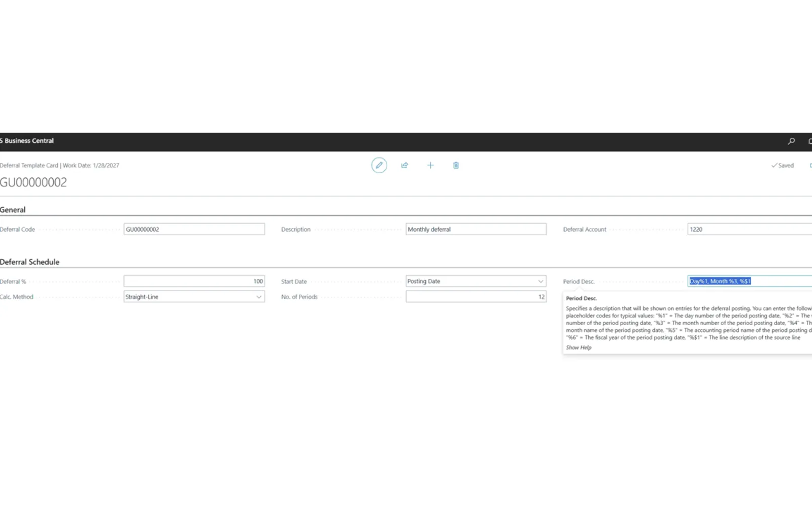Click the share icon

[x=404, y=165]
